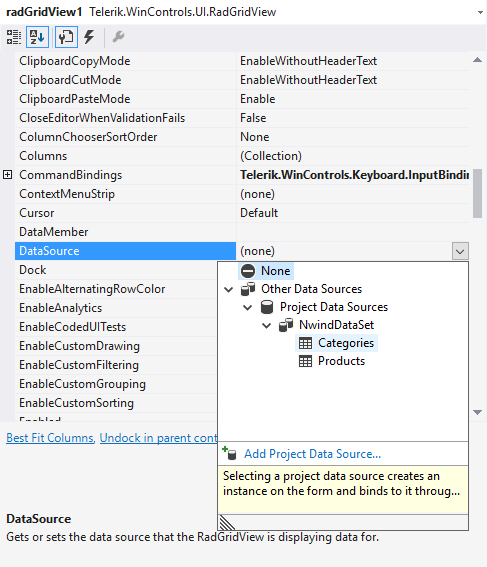Click the empty DataMember value field
The width and height of the screenshot is (487, 567).
(x=353, y=232)
